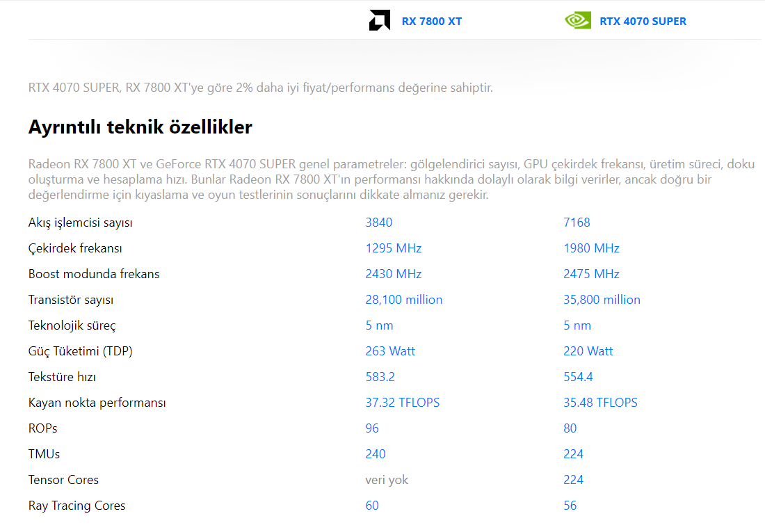Select the "Tekstüre hızı" row label
This screenshot has width=765, height=532.
(x=62, y=378)
